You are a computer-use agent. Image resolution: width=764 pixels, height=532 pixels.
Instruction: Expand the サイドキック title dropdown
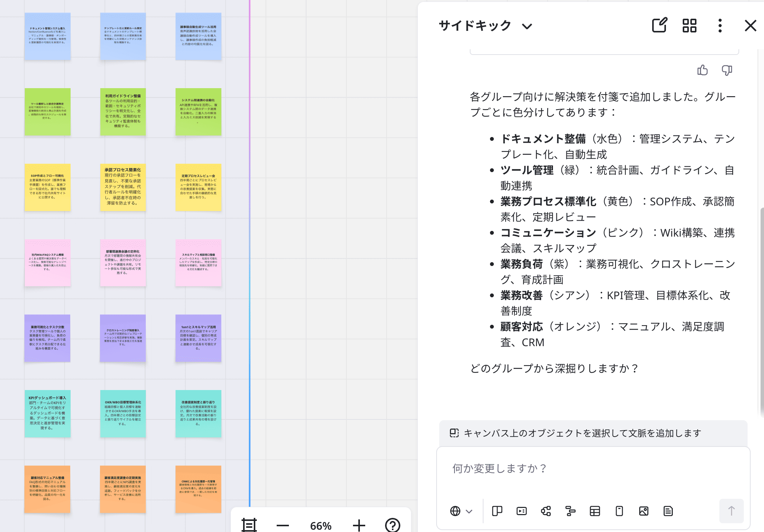click(527, 26)
